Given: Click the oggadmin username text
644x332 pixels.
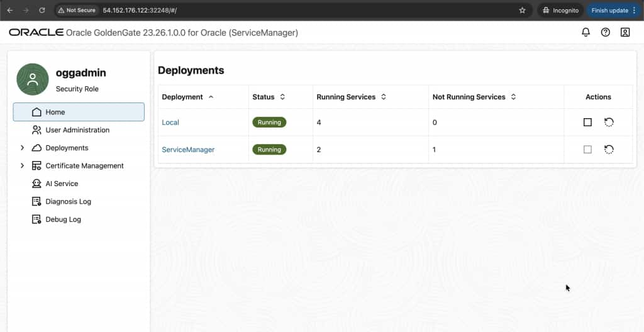Looking at the screenshot, I should coord(81,73).
